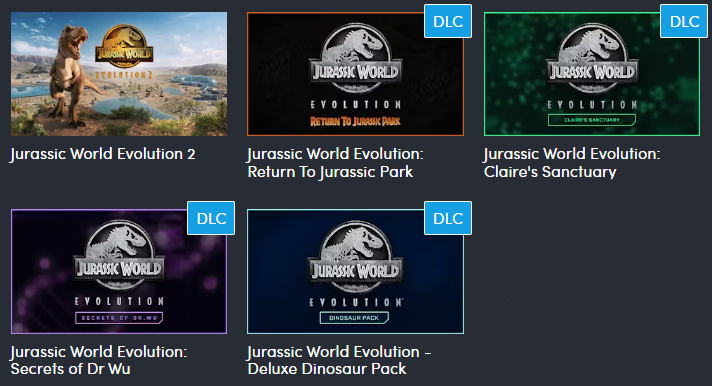Open the Return To Jurassic Park title link
712x386 pixels.
(335, 163)
